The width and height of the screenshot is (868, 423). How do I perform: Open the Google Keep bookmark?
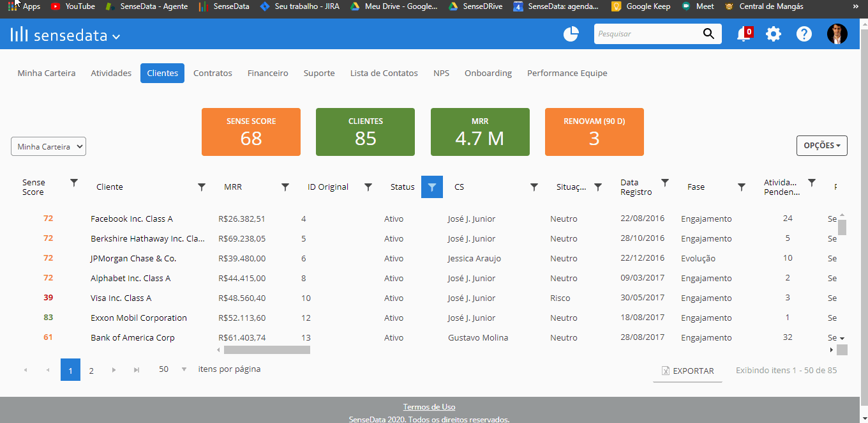[641, 6]
